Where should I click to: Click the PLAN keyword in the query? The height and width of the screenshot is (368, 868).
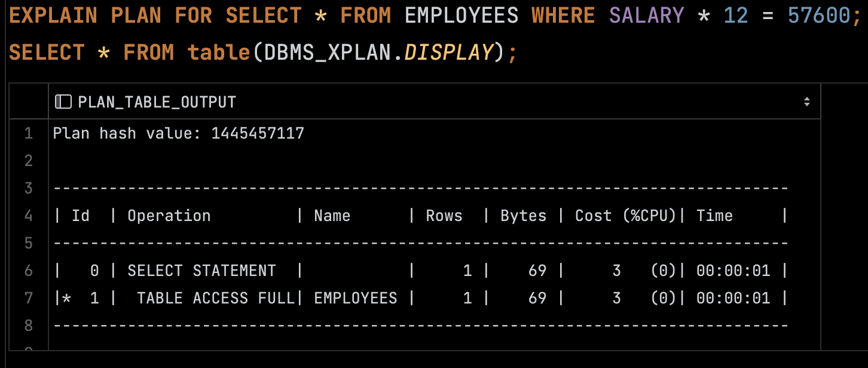(x=136, y=16)
